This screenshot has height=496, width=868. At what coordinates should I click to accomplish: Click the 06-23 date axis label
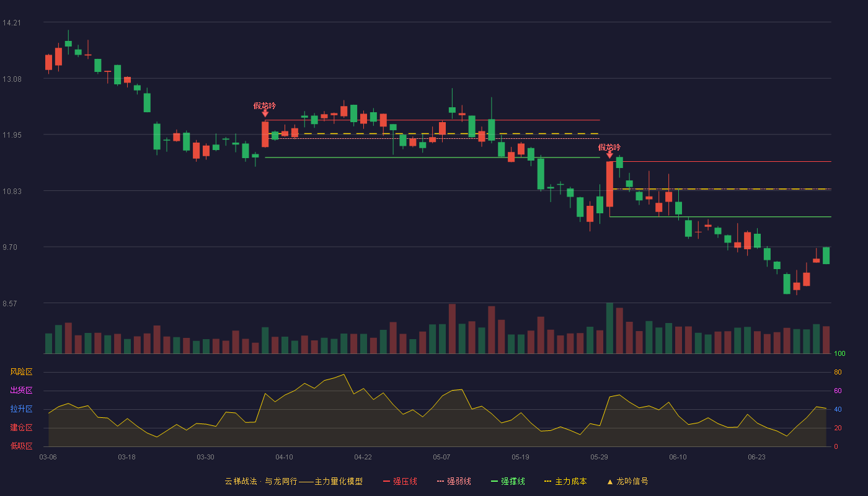pyautogui.click(x=756, y=457)
